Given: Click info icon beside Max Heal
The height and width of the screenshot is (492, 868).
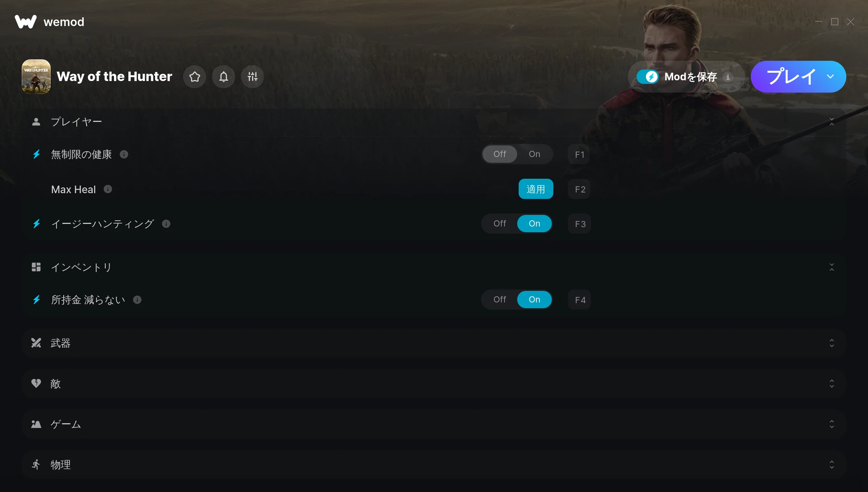Looking at the screenshot, I should click(108, 189).
